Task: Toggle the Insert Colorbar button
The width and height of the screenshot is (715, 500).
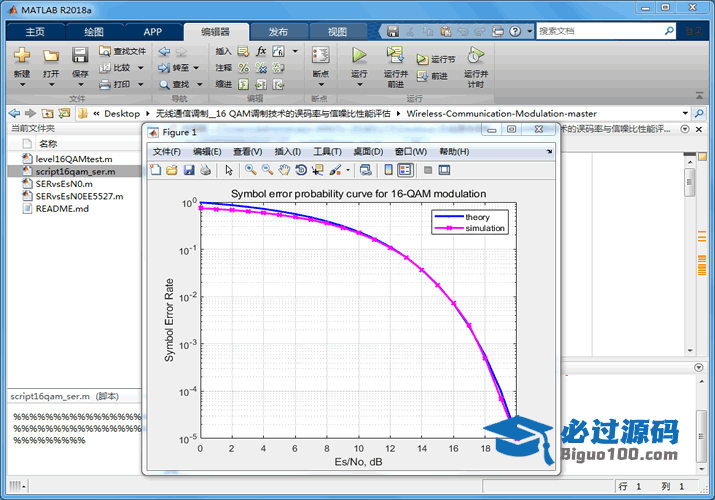Action: click(388, 170)
